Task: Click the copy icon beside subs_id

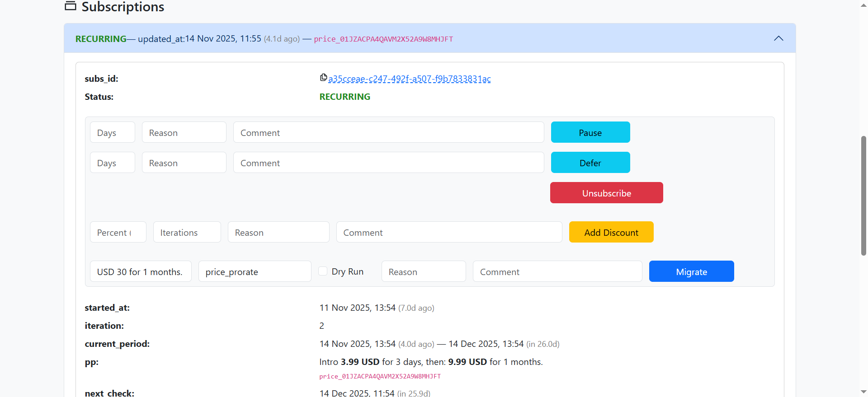Action: (x=323, y=78)
